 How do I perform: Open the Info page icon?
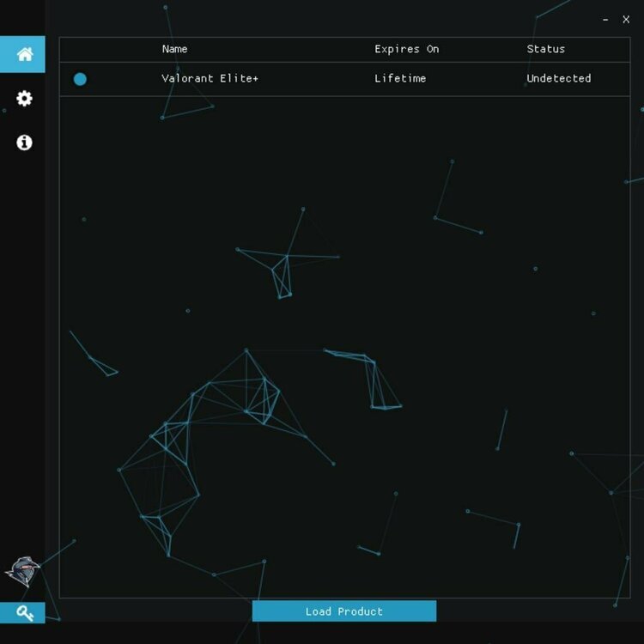click(24, 143)
